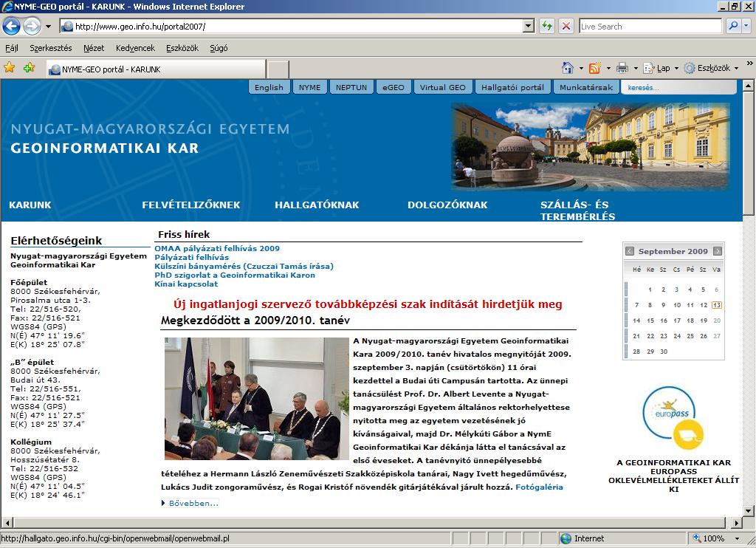Screen dimensions: 756x548
Task: Click the Refresh page icon
Action: 547,26
